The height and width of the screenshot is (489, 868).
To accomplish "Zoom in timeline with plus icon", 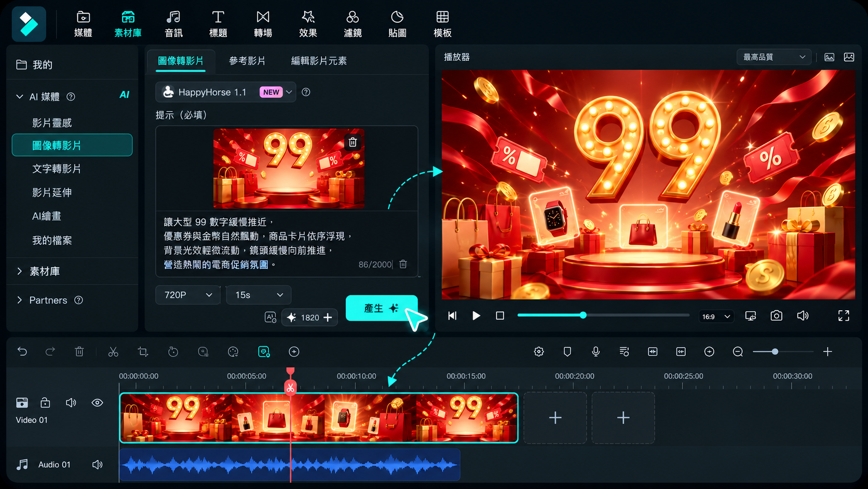I will [828, 352].
